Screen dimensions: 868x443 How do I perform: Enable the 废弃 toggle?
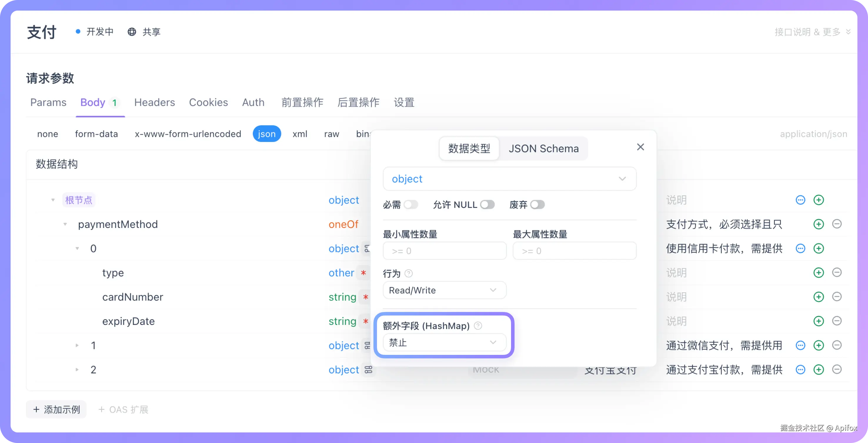click(x=537, y=204)
